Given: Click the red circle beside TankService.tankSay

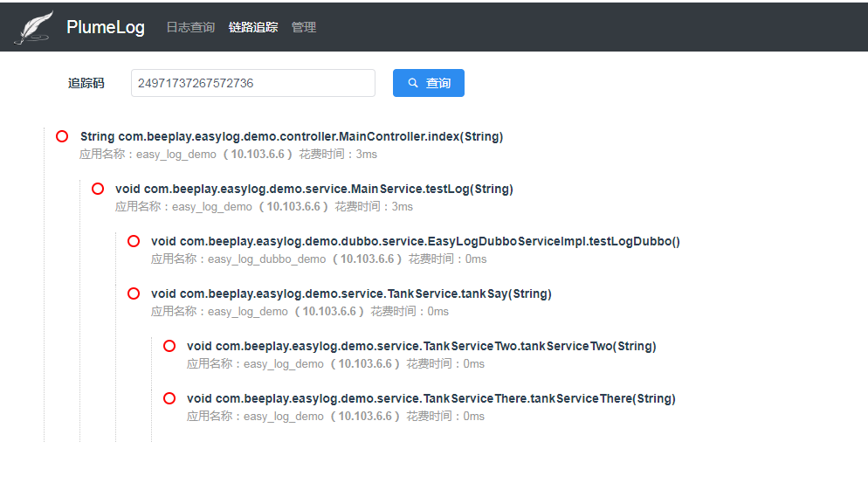Looking at the screenshot, I should coord(134,293).
